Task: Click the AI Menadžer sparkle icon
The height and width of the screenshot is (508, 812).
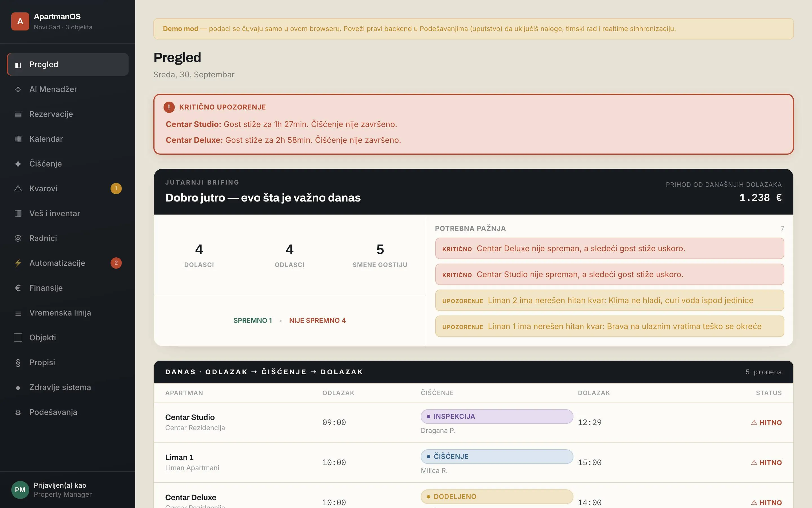Action: pos(18,89)
